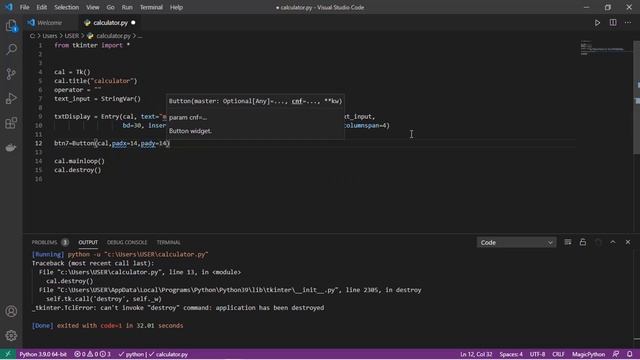Toggle output scroll lock

[583, 242]
